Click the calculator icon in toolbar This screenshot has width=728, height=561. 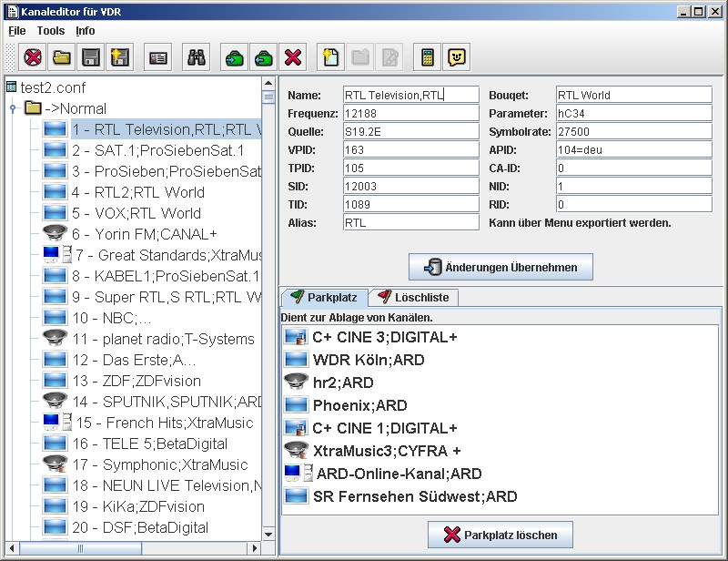point(427,57)
